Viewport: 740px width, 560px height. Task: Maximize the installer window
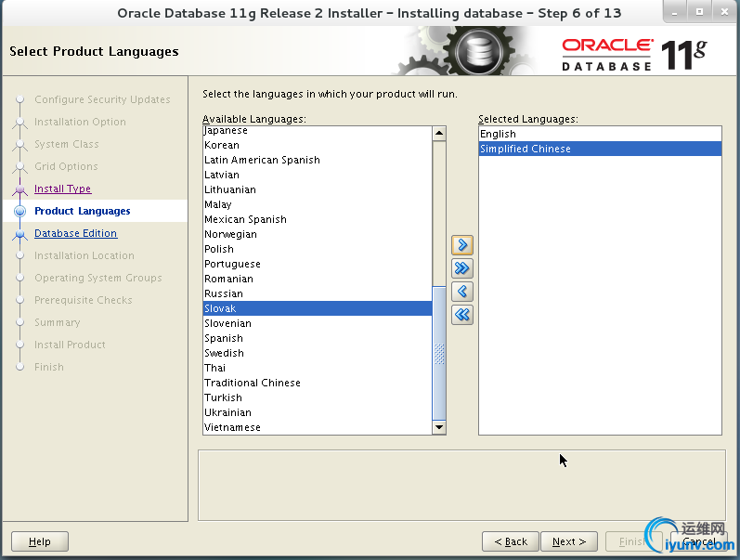click(x=700, y=12)
